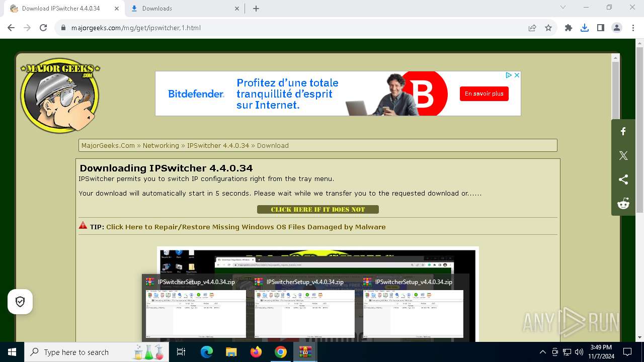The width and height of the screenshot is (644, 362).
Task: Click the network icon in the tray
Action: (x=567, y=352)
